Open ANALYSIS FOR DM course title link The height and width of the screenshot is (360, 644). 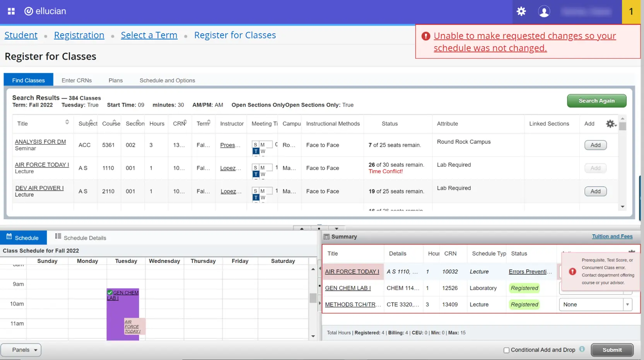(40, 142)
